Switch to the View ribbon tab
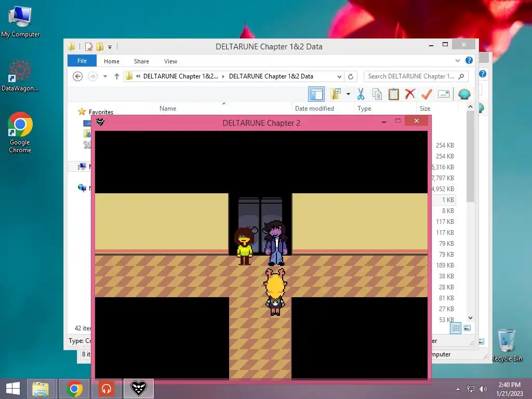The width and height of the screenshot is (532, 399). (170, 61)
